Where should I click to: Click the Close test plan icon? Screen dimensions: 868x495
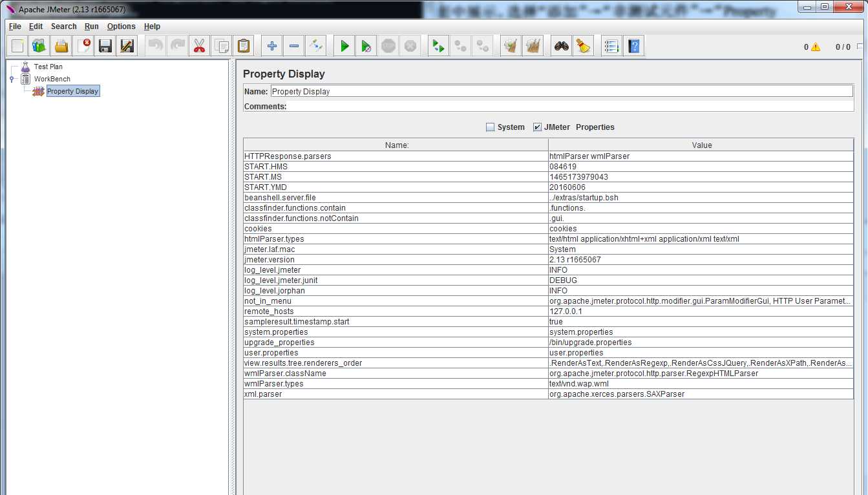tap(83, 46)
